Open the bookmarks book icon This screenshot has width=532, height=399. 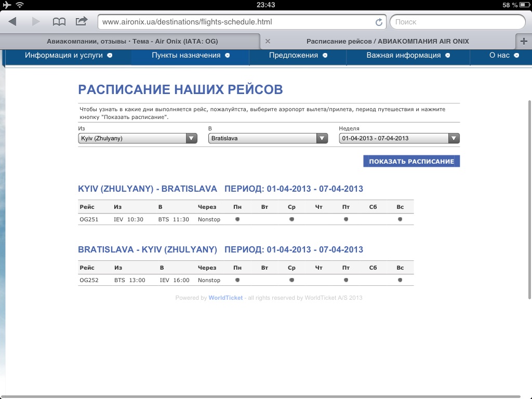click(59, 22)
